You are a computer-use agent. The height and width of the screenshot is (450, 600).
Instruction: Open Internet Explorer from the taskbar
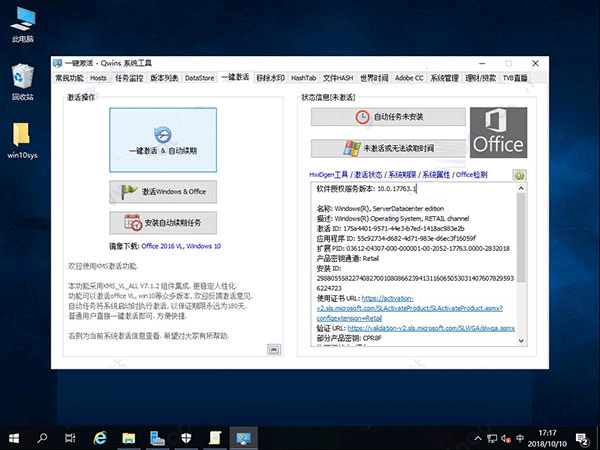coord(101,438)
